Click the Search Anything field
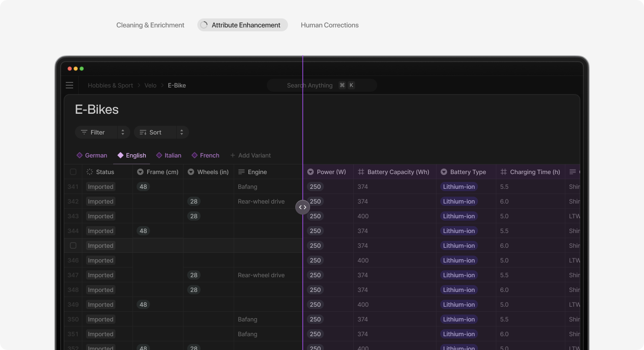This screenshot has height=350, width=644. [x=321, y=85]
